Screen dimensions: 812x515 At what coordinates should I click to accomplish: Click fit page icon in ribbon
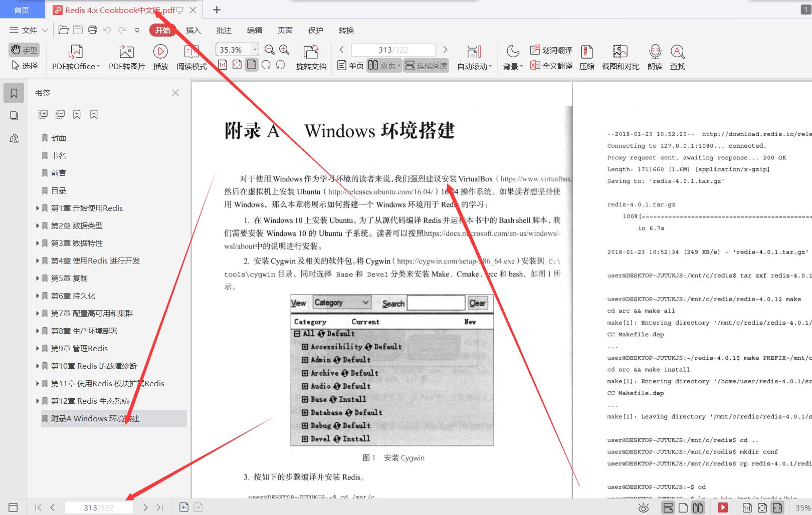(x=237, y=65)
